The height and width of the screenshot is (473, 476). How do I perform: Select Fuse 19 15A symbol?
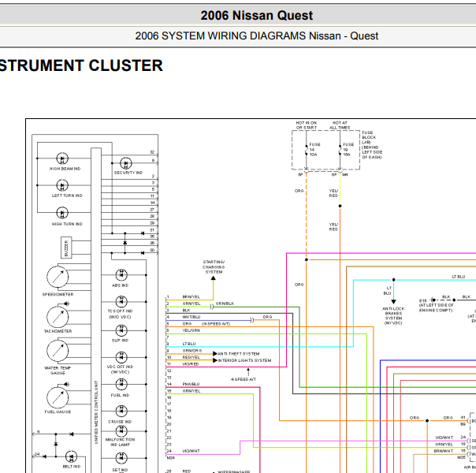click(340, 150)
